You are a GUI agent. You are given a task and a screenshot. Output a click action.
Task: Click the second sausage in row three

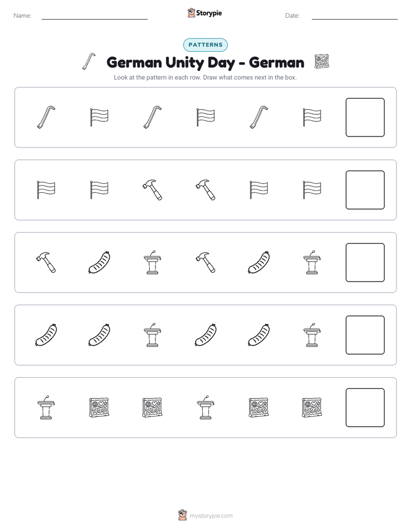[x=258, y=263]
